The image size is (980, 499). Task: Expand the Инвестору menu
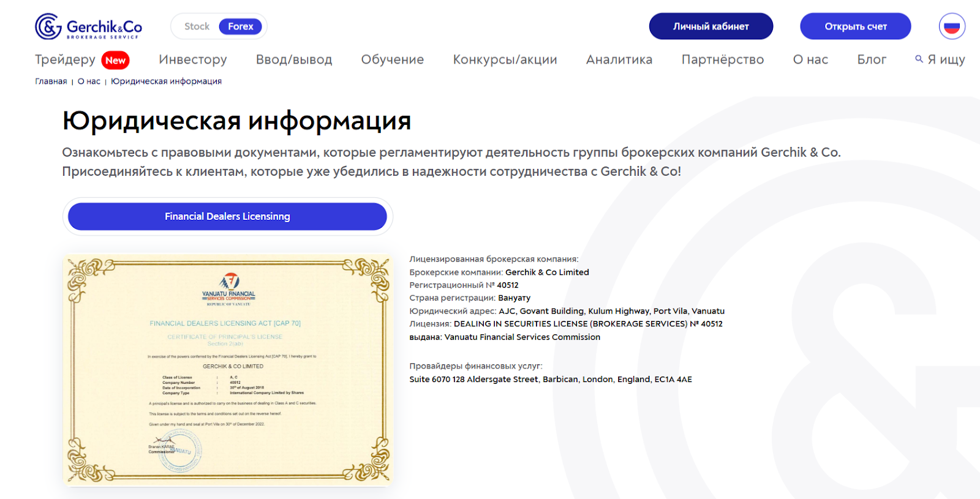tap(192, 59)
